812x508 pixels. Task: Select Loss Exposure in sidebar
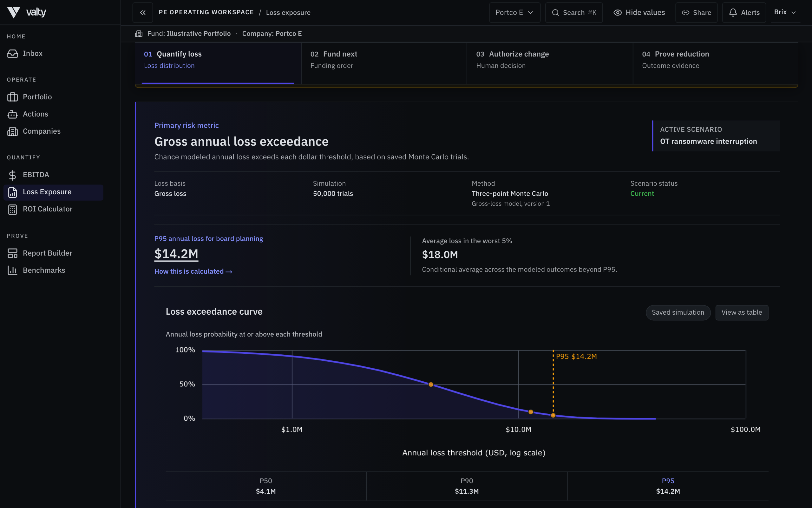[x=53, y=192]
